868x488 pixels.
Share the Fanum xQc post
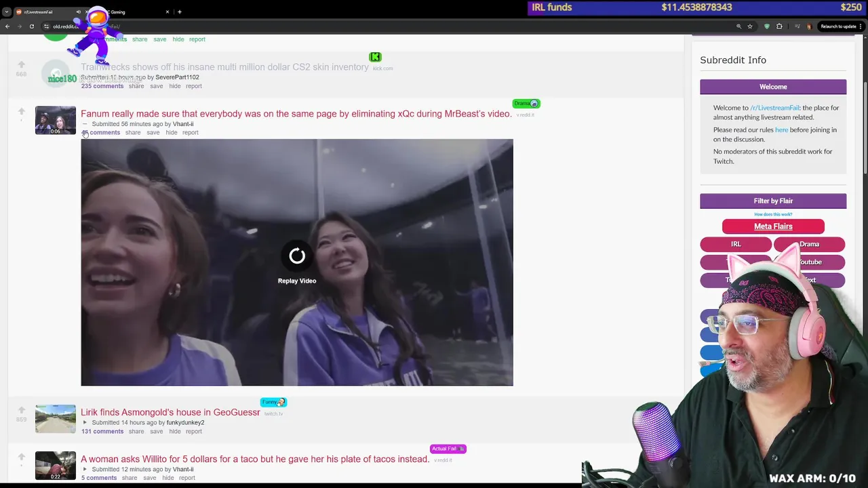pyautogui.click(x=133, y=133)
